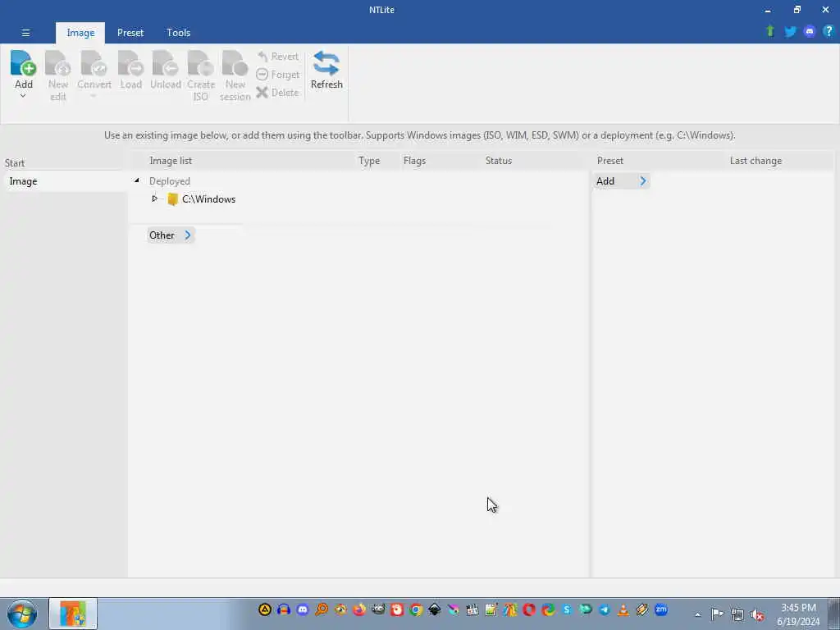Open the Discord icon in the taskbar
The image size is (840, 630).
[303, 609]
